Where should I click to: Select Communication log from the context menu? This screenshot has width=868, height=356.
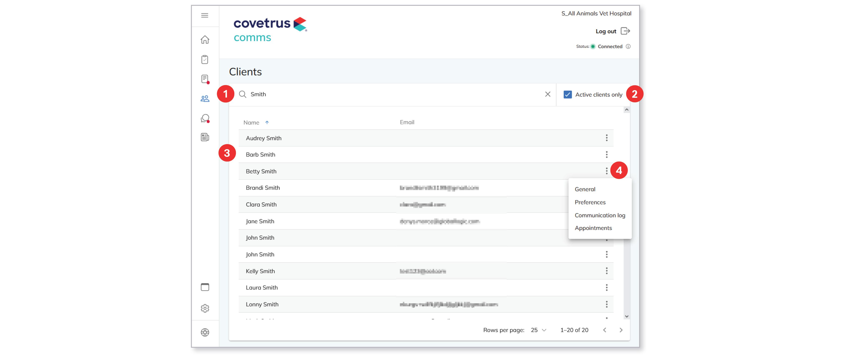coord(600,215)
